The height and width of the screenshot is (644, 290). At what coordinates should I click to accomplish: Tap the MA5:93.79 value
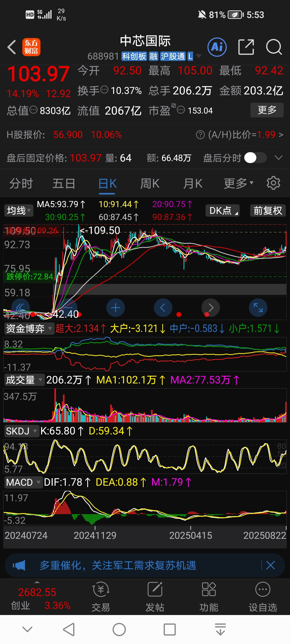[x=61, y=204]
